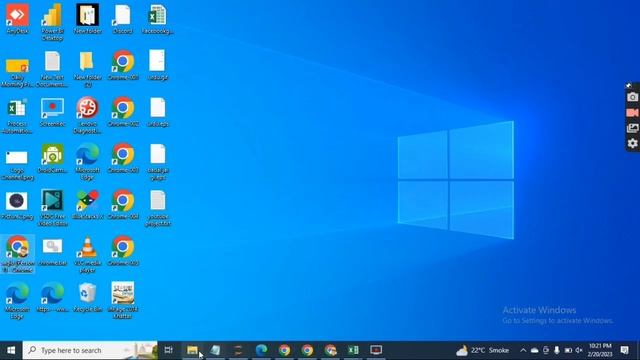The height and width of the screenshot is (360, 640).
Task: Select the calligraphy image shortcut beside Recycle Bin
Action: (122, 301)
